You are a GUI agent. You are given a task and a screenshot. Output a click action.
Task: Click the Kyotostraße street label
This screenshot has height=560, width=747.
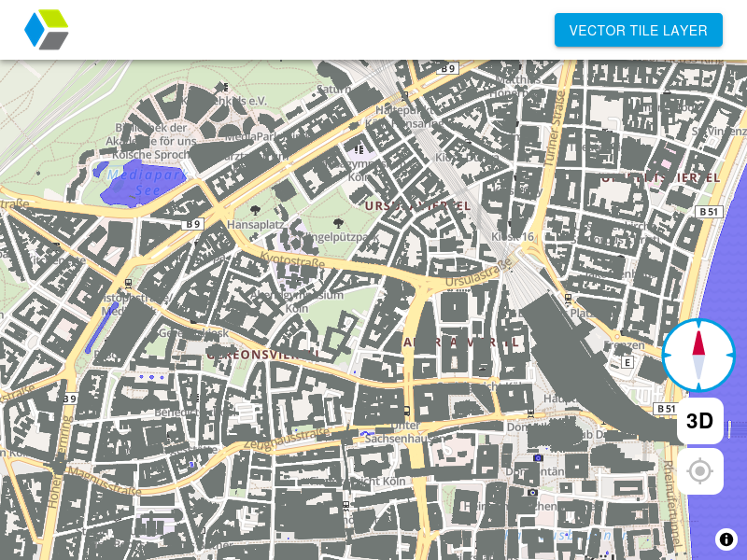[292, 260]
